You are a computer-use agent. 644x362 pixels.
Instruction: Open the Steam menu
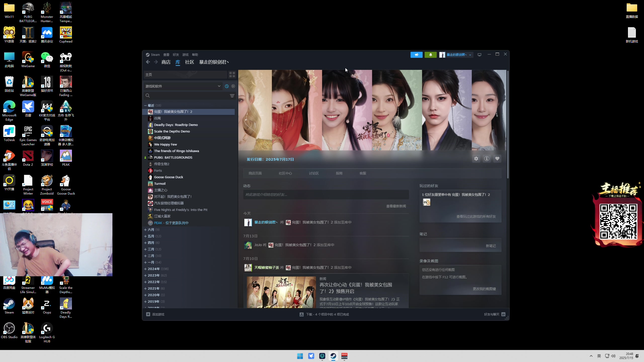point(153,55)
